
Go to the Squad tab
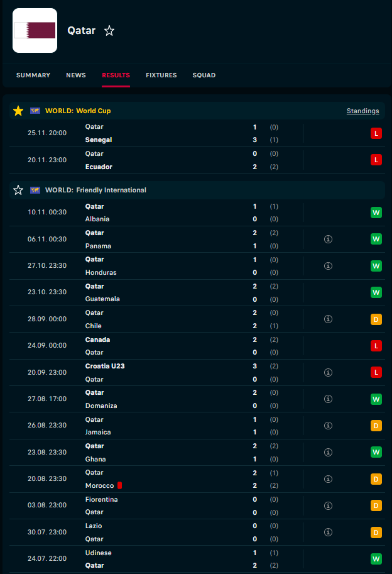(204, 75)
